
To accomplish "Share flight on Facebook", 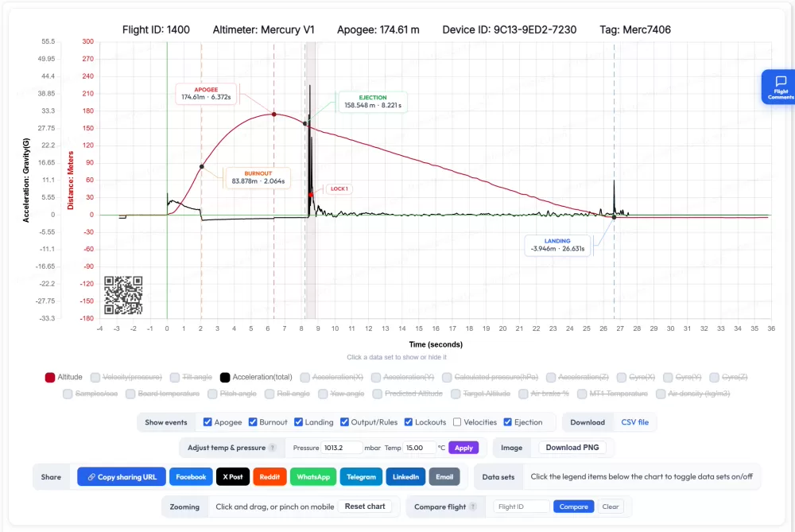I will point(191,477).
